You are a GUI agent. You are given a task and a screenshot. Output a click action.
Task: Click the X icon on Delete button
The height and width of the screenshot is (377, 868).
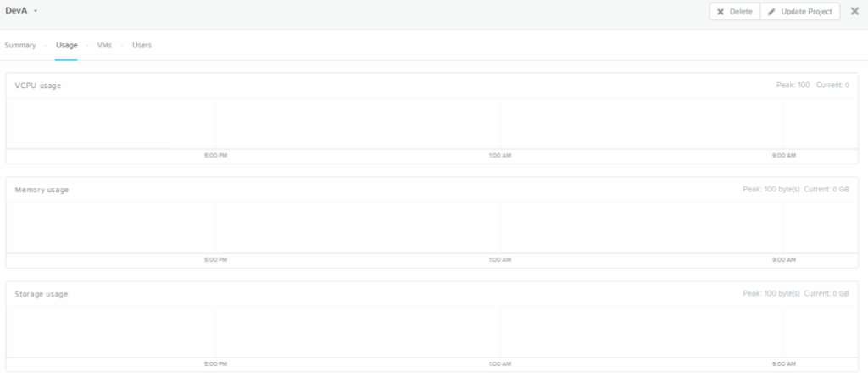[721, 12]
